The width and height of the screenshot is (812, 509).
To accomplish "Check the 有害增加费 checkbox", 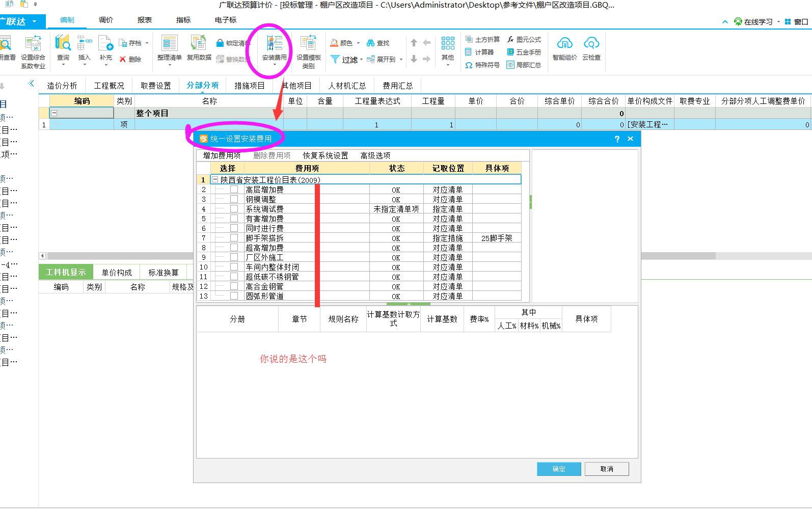I will [234, 219].
